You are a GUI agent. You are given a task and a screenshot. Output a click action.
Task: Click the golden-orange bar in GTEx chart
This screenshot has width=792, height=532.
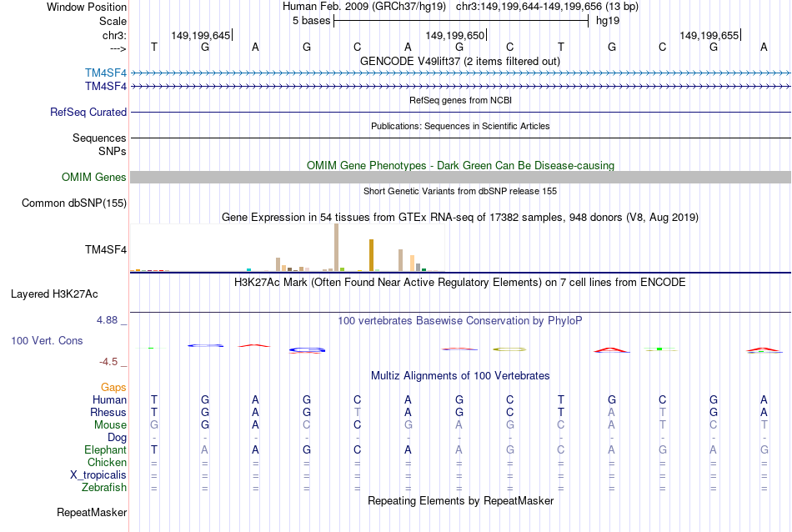371,255
